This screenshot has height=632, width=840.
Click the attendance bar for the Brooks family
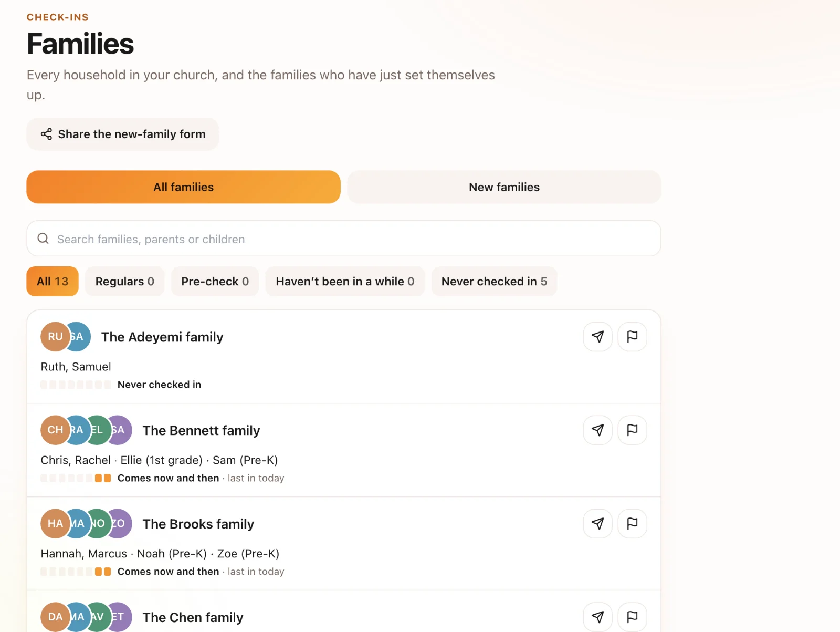(x=76, y=572)
